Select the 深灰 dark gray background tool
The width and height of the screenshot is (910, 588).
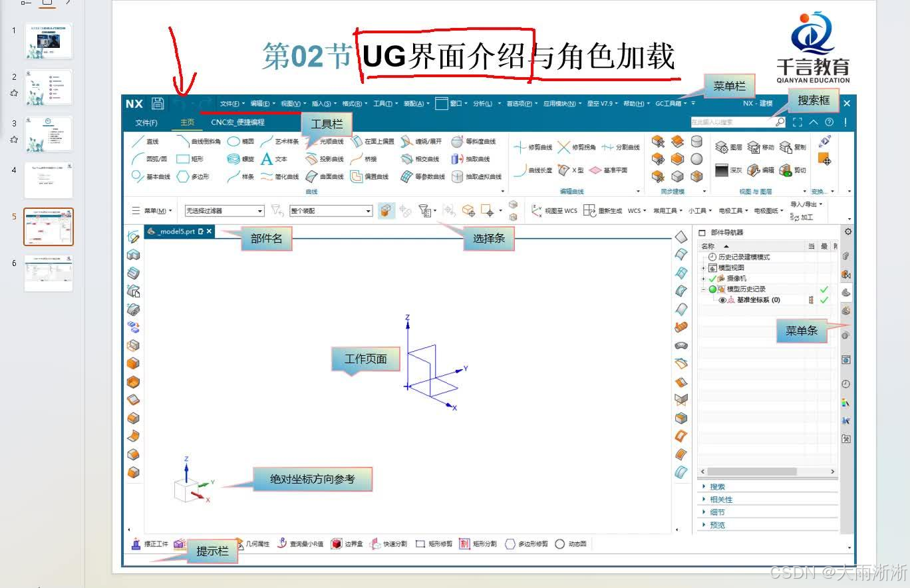[728, 170]
